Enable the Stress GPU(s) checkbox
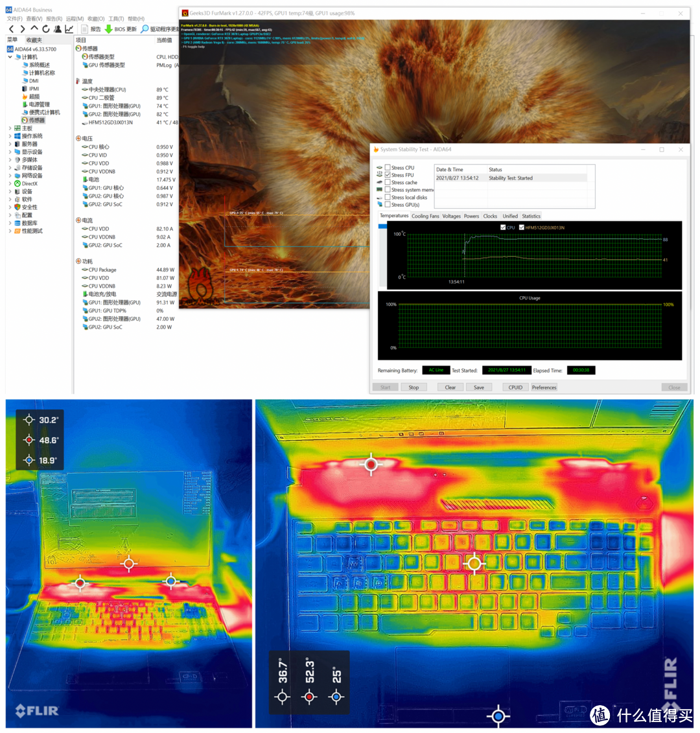Image resolution: width=700 pixels, height=733 pixels. [388, 205]
